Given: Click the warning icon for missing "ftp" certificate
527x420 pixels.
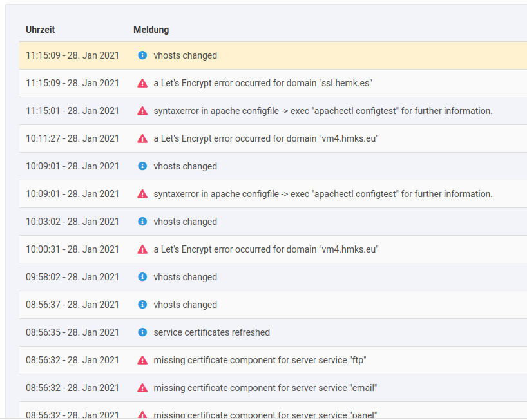Looking at the screenshot, I should (x=142, y=360).
